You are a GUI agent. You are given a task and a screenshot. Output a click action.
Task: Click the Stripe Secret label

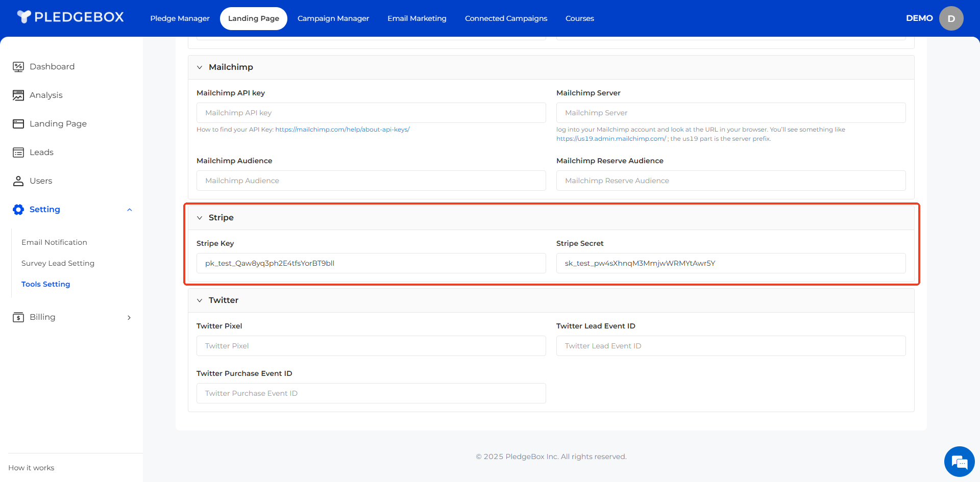coord(580,243)
